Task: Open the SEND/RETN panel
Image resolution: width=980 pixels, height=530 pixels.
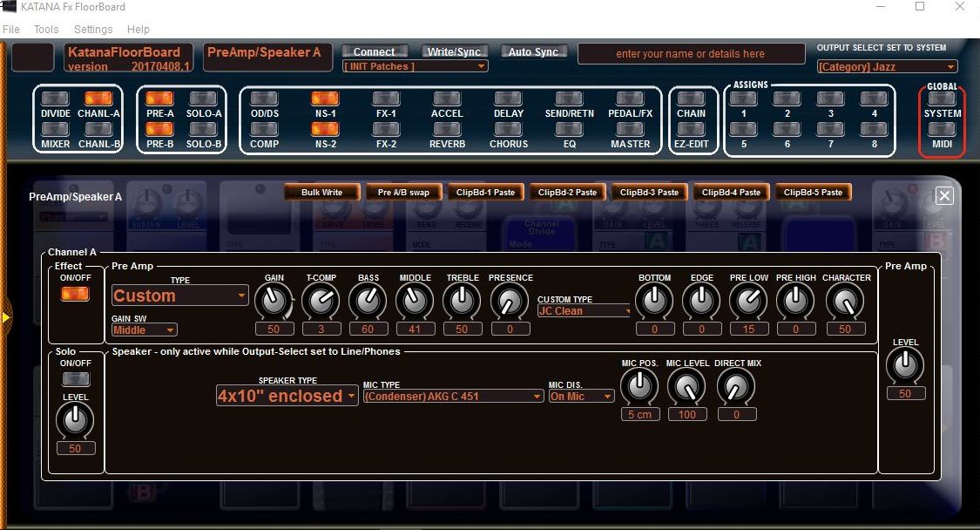Action: click(569, 99)
